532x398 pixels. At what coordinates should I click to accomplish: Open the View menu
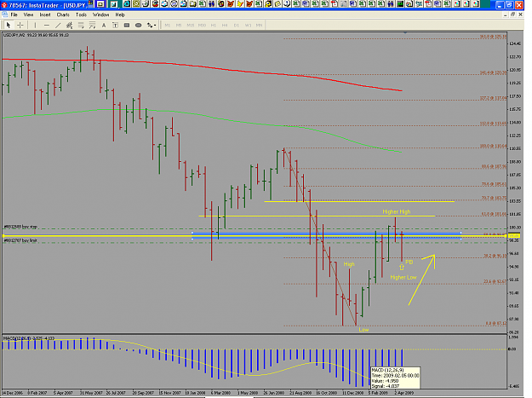point(28,14)
